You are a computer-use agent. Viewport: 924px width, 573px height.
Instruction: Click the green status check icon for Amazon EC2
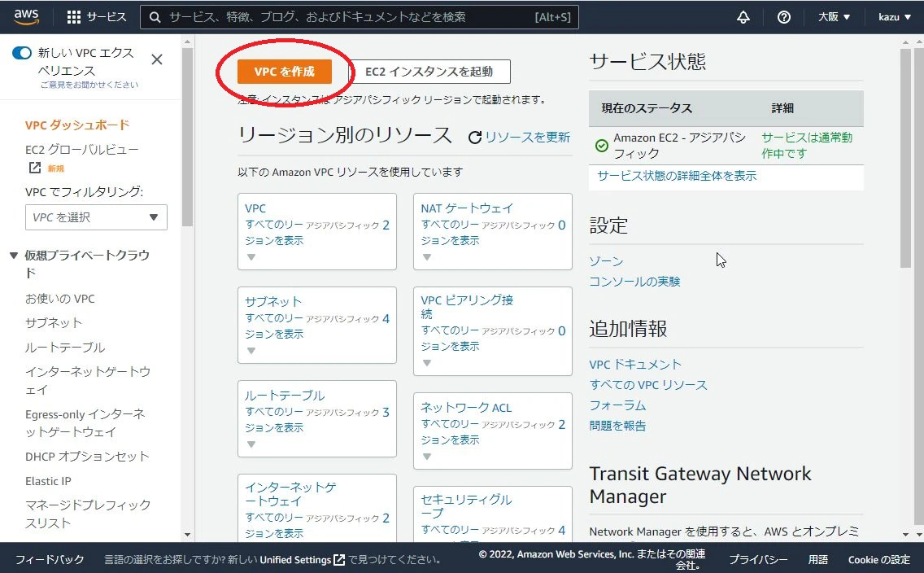click(x=602, y=146)
